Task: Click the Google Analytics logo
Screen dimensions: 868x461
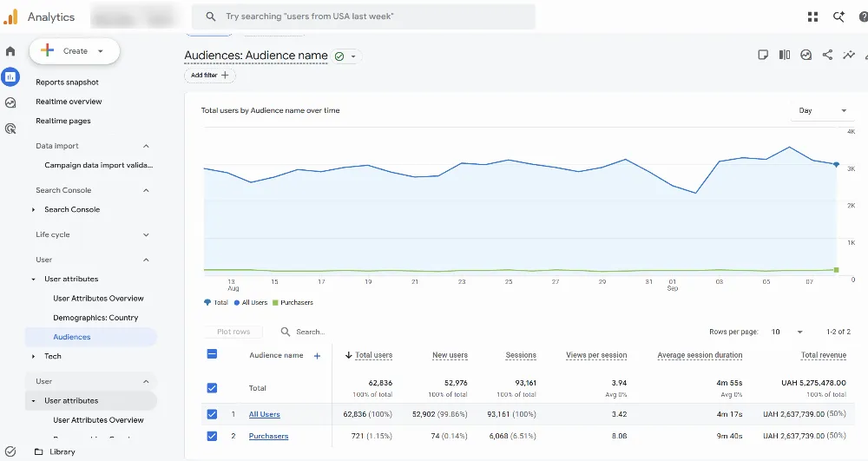Action: (10, 16)
